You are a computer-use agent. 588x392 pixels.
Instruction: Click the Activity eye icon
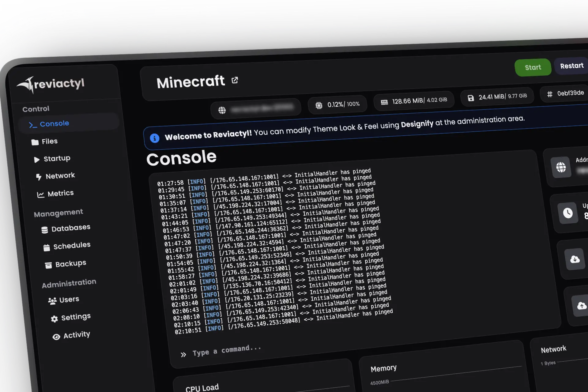point(56,337)
